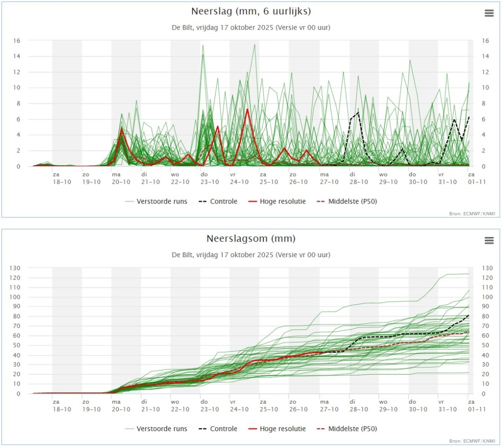504x447 pixels.
Task: Hide Controle series in the Neerslagsom legend
Action: click(218, 429)
